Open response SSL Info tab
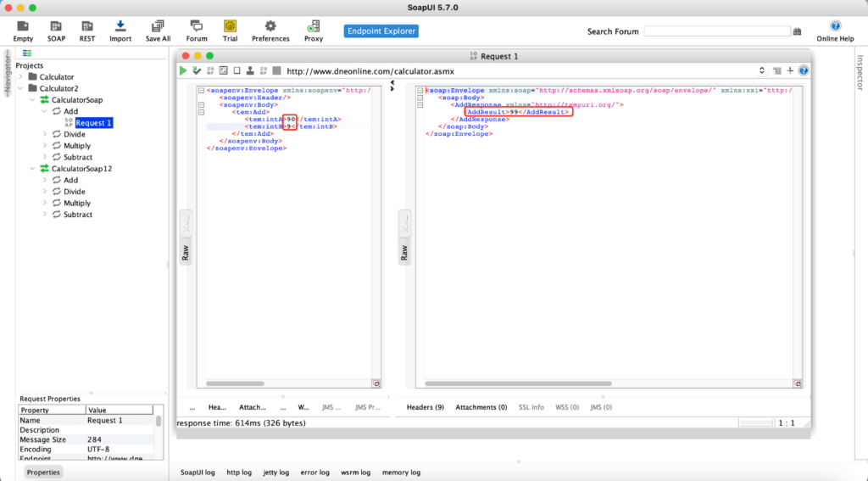Viewport: 868px width, 481px height. [531, 407]
